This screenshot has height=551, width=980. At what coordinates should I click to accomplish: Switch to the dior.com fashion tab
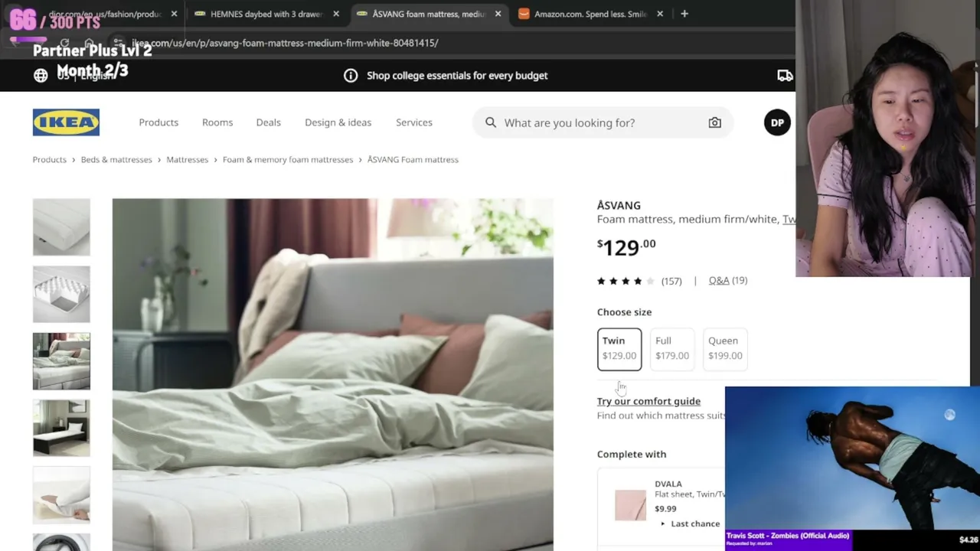pos(104,14)
